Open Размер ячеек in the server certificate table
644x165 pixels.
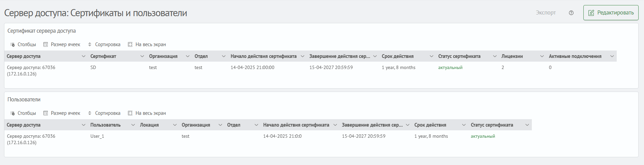(x=62, y=44)
